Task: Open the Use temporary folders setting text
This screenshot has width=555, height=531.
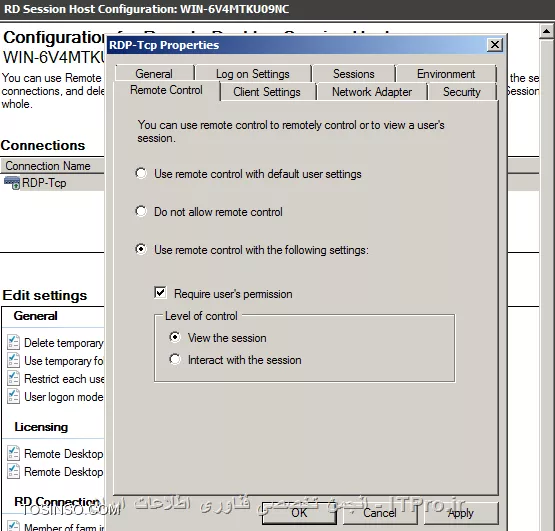Action: [x=64, y=361]
